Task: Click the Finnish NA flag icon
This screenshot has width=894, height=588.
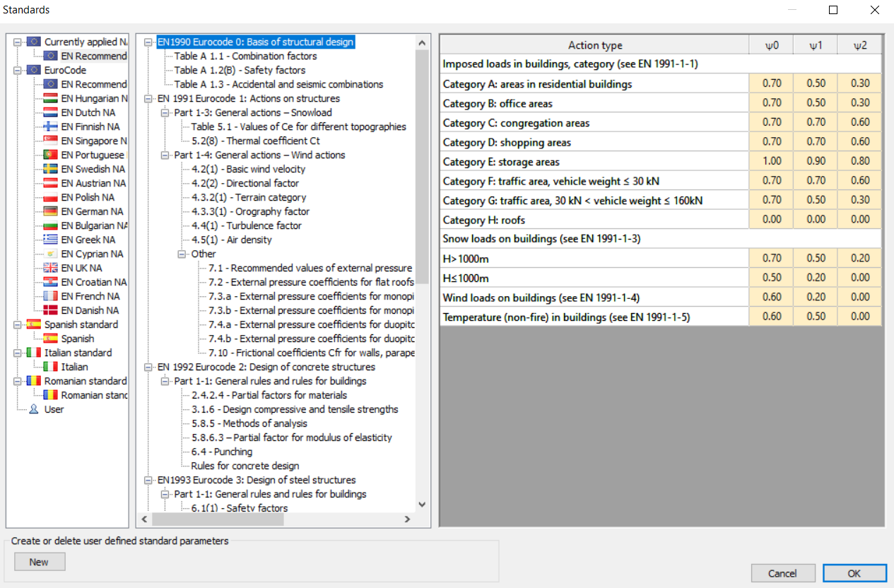Action: pos(50,127)
